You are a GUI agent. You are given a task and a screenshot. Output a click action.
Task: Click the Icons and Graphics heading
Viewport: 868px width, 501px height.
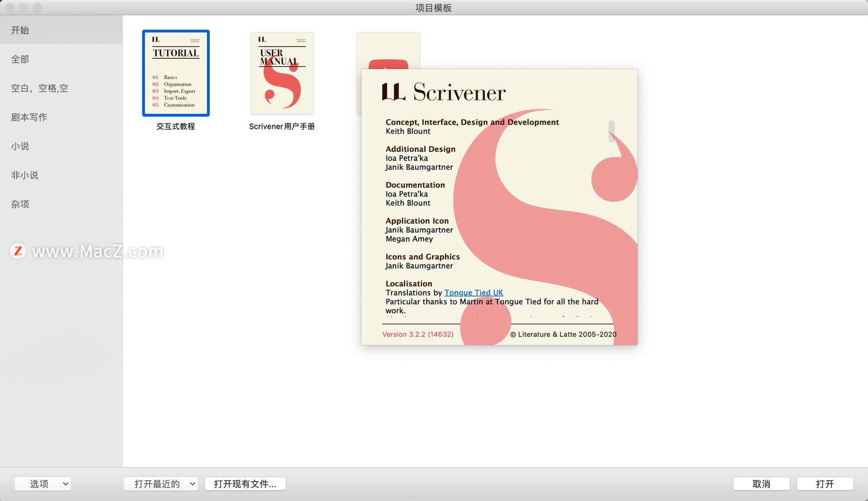[423, 256]
